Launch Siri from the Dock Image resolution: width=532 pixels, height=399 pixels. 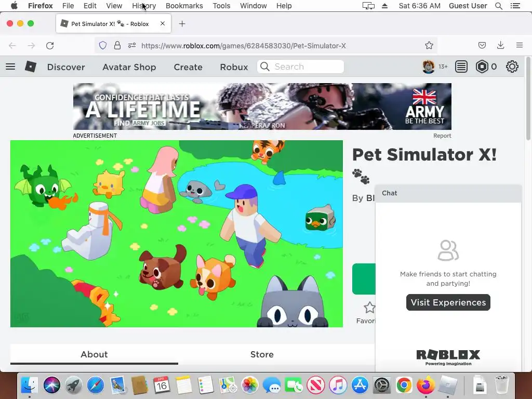click(52, 385)
